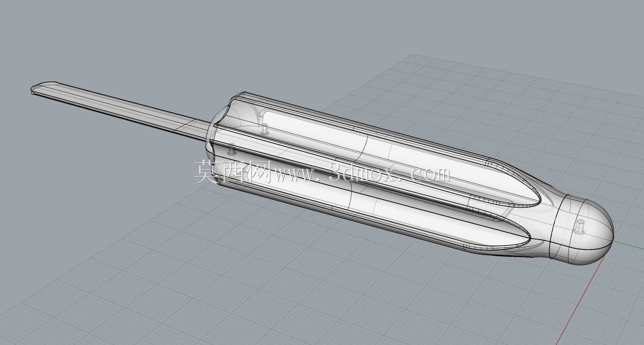Select the small pin on the rounded end cap
The width and height of the screenshot is (644, 345).
[x=579, y=227]
